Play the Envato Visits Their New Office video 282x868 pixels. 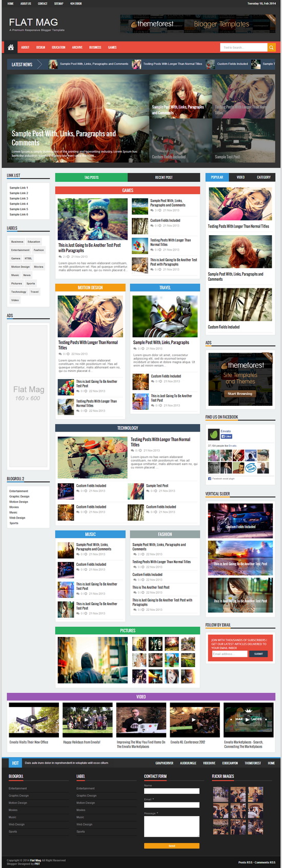(x=33, y=719)
